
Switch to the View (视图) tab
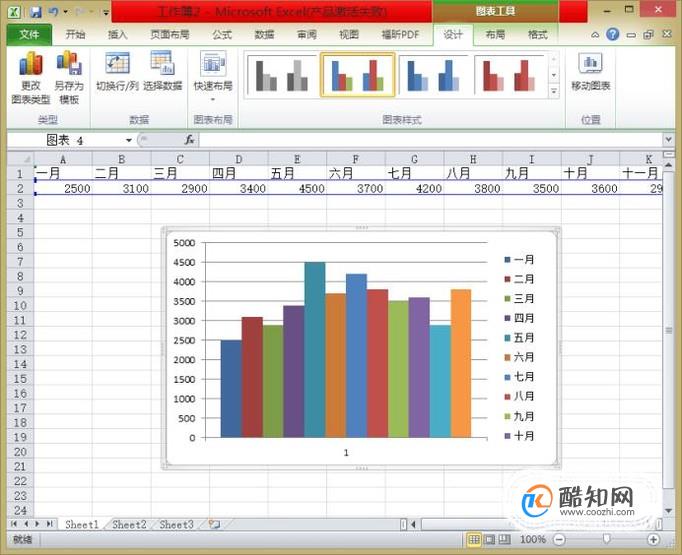(x=349, y=34)
